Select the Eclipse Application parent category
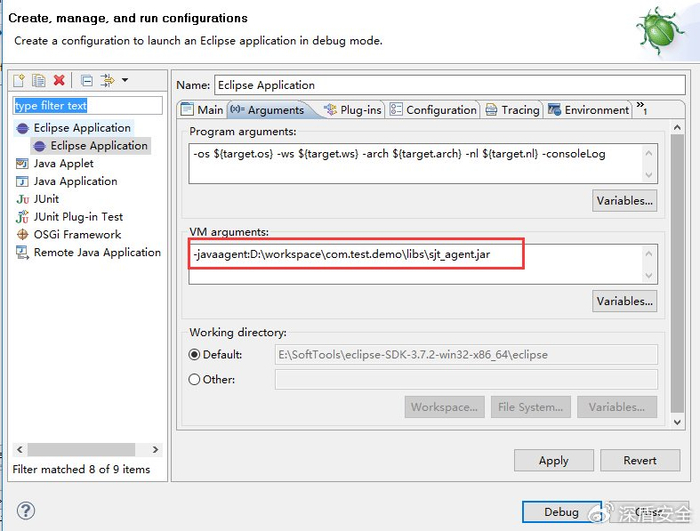This screenshot has height=531, width=700. [x=82, y=128]
